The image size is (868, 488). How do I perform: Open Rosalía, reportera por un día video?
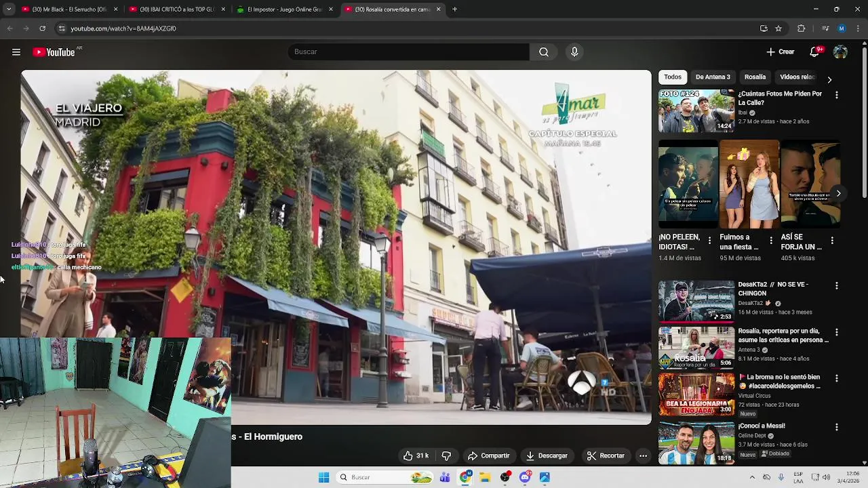tap(696, 348)
